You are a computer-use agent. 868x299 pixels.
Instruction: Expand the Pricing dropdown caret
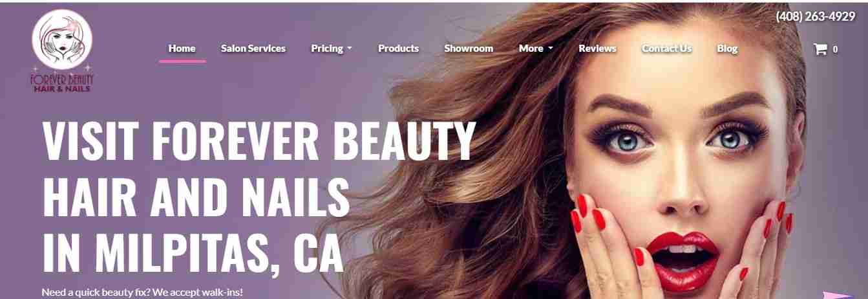click(349, 49)
